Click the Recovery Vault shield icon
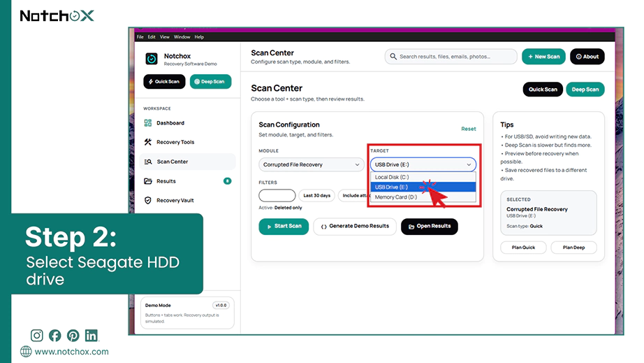644x363 pixels. coord(148,201)
